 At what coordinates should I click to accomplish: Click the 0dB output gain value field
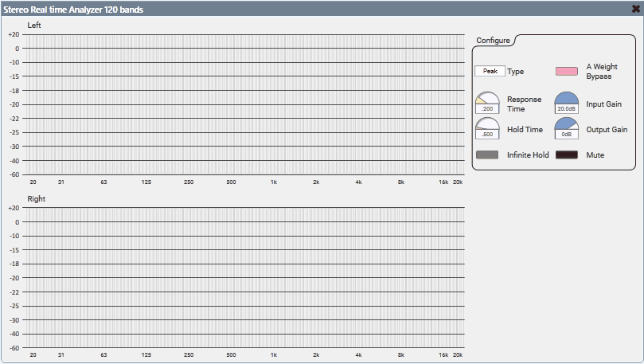point(566,135)
